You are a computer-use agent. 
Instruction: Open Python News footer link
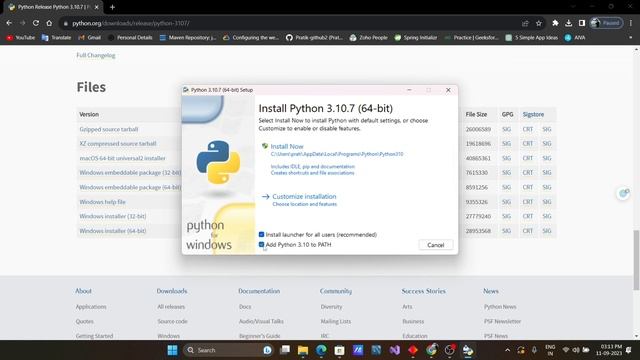[x=500, y=307]
